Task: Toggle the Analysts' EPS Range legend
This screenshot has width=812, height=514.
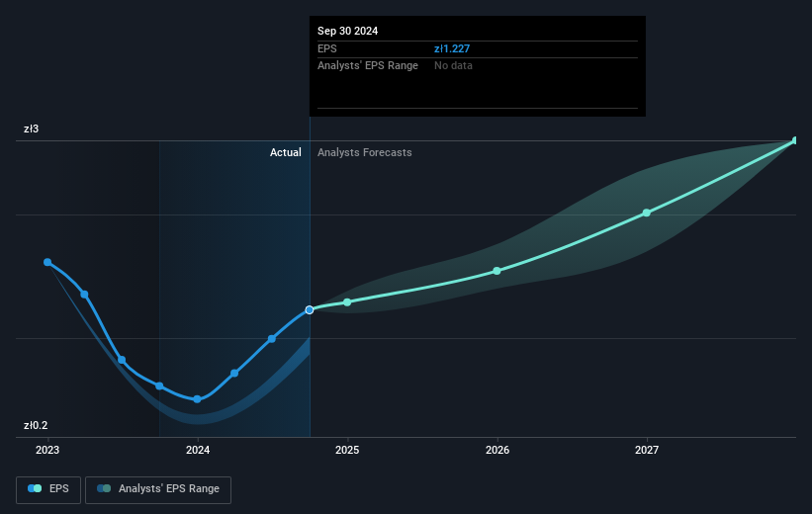Action: (x=158, y=489)
